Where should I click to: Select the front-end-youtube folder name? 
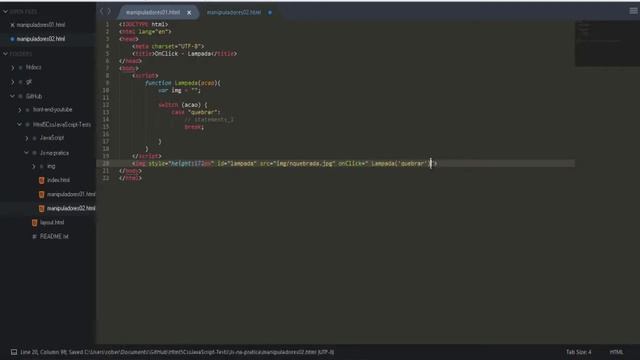coord(53,110)
